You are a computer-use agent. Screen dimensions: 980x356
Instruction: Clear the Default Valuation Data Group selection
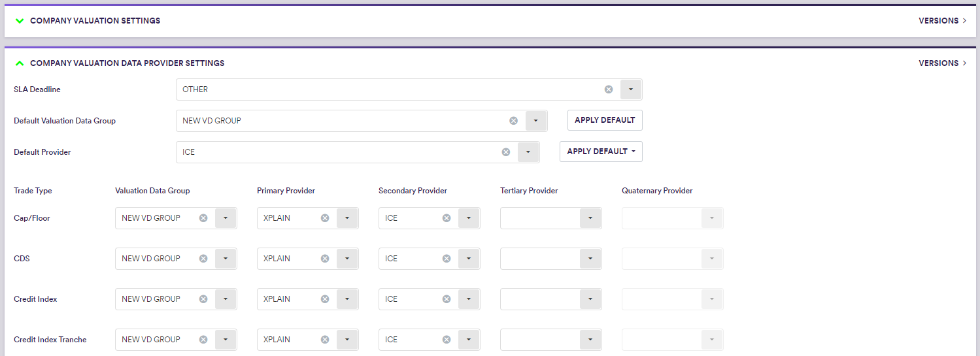(x=514, y=121)
